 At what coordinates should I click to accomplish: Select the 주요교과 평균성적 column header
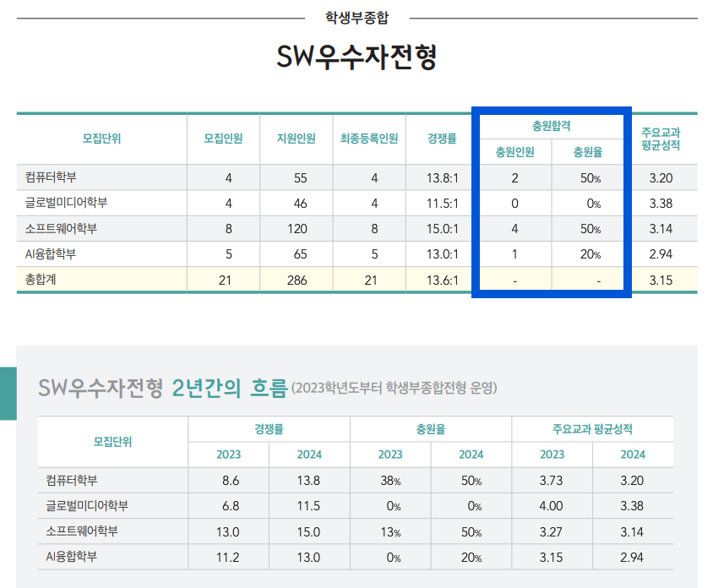tap(662, 139)
